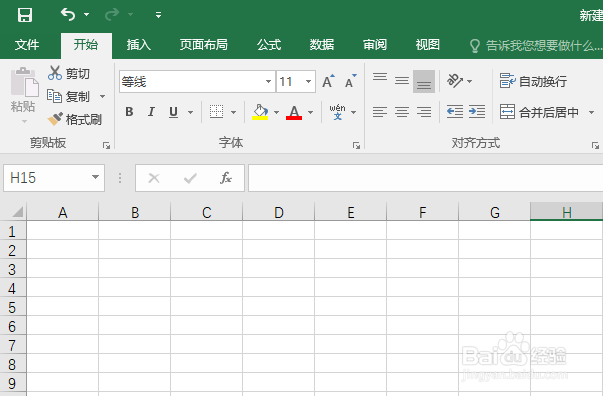Click the select-all corner triangle
603x396 pixels.
click(x=17, y=212)
